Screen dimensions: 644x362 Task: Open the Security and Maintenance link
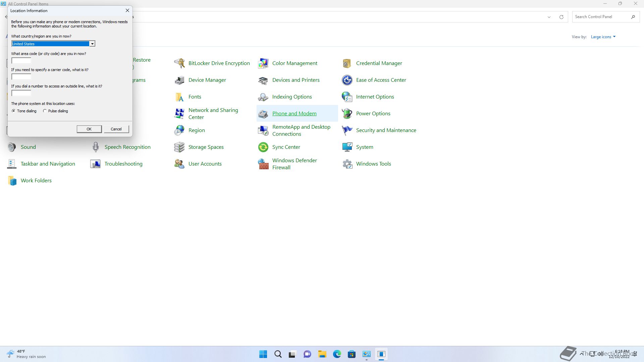coord(386,130)
